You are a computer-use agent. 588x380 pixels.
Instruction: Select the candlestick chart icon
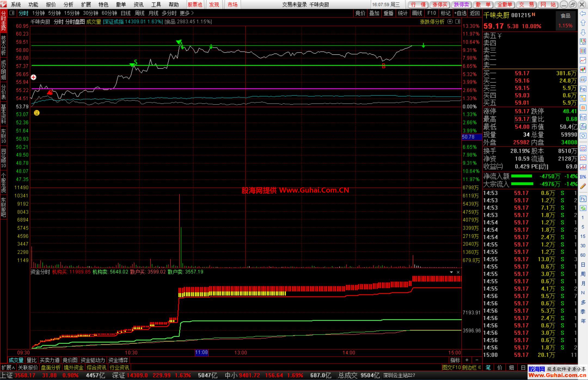coord(583,70)
